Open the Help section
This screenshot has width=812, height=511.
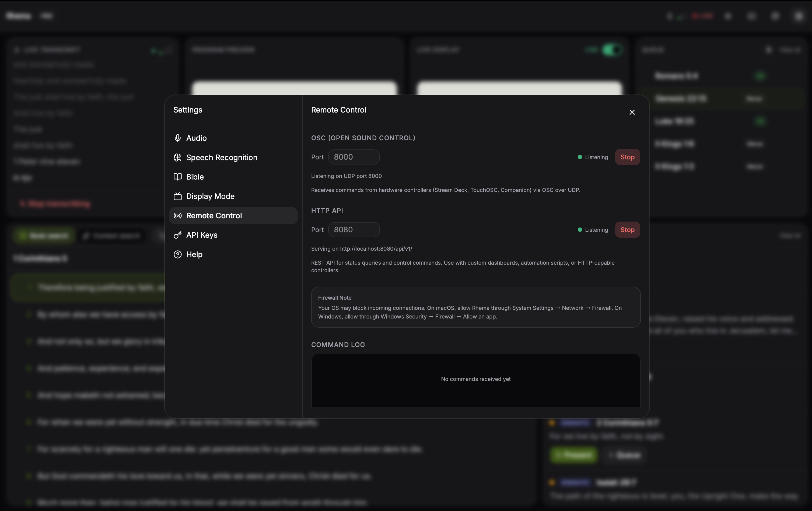[x=233, y=254]
